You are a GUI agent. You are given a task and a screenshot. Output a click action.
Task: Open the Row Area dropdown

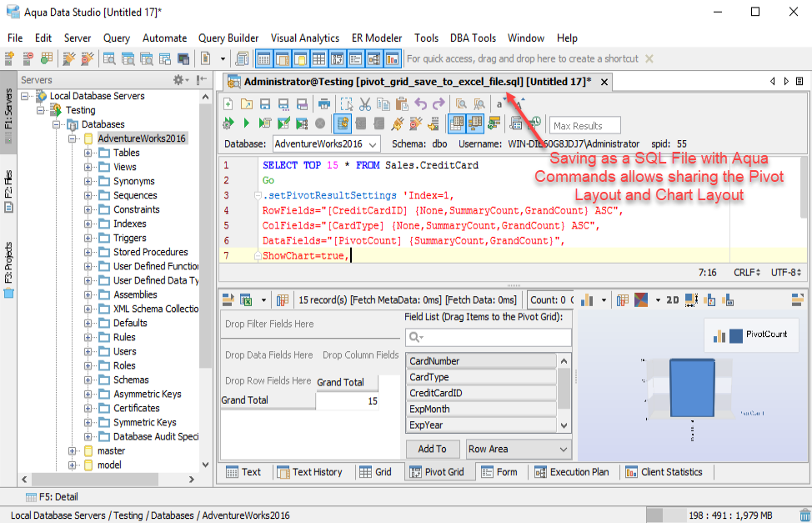pos(519,449)
